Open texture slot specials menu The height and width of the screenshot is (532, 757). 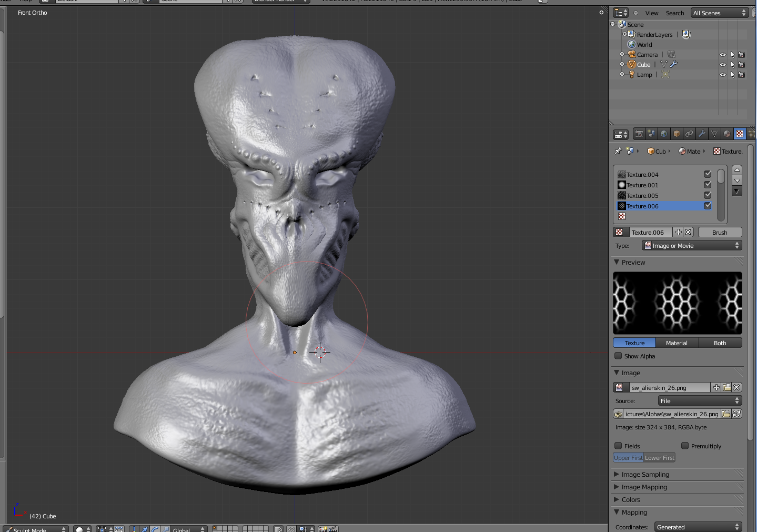point(737,190)
